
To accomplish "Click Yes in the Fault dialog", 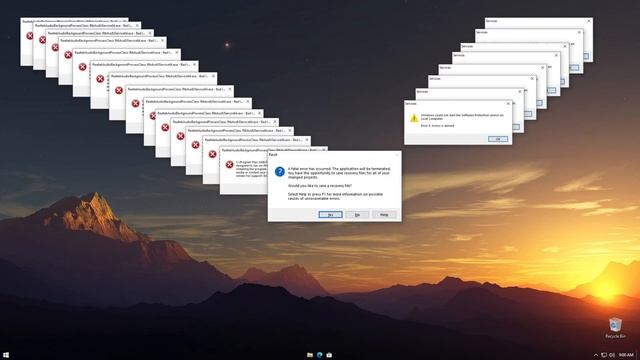I will (x=330, y=215).
